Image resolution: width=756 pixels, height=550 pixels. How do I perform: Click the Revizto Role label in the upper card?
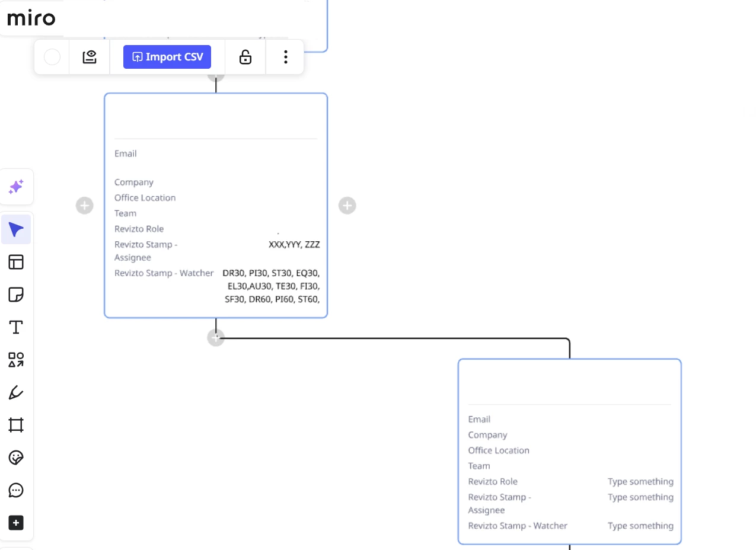click(x=139, y=229)
